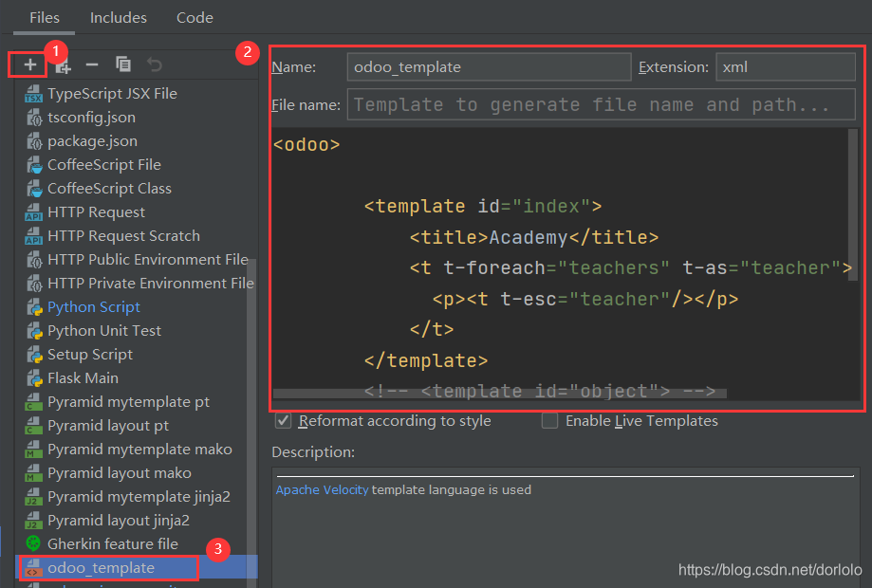Click the Copy Template icon
The width and height of the screenshot is (872, 588).
click(123, 64)
